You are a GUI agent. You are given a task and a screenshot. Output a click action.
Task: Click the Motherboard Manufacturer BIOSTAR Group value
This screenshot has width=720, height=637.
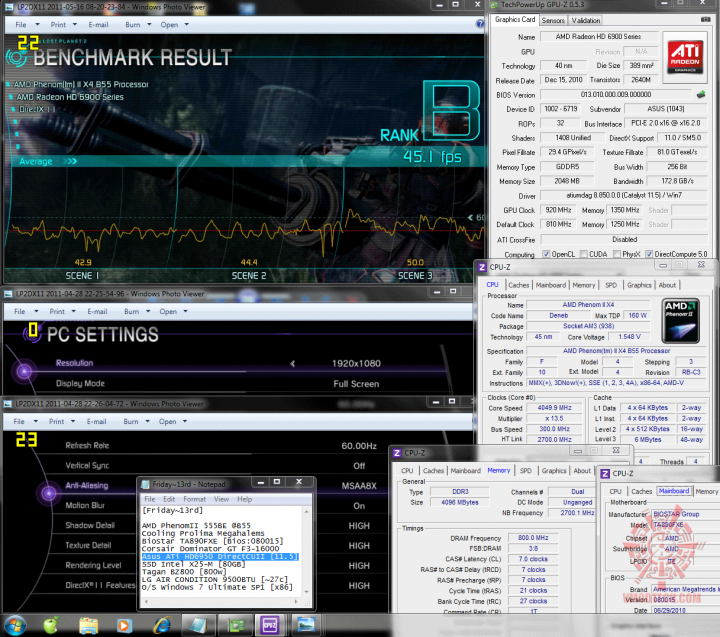pos(676,514)
